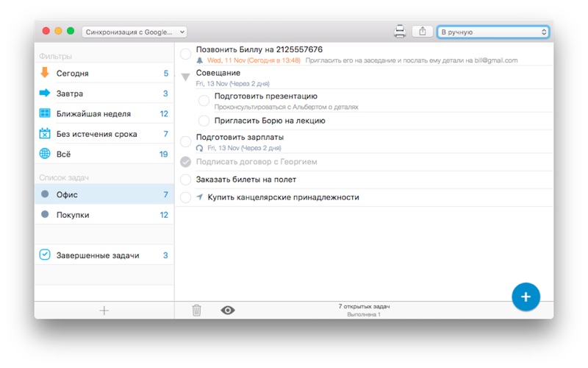The width and height of the screenshot is (588, 368).
Task: Open the Покупки task list
Action: coord(104,215)
